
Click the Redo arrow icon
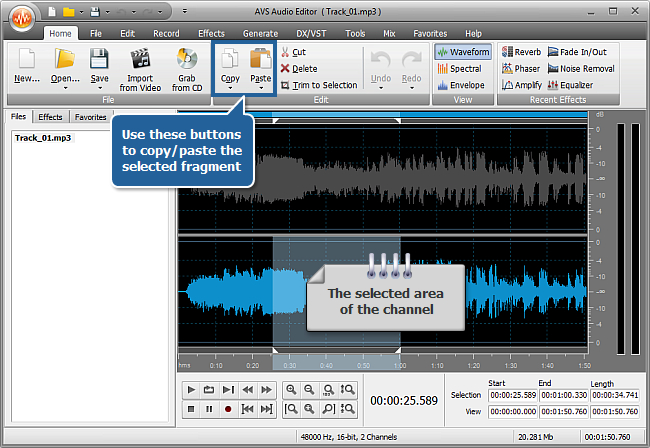412,61
